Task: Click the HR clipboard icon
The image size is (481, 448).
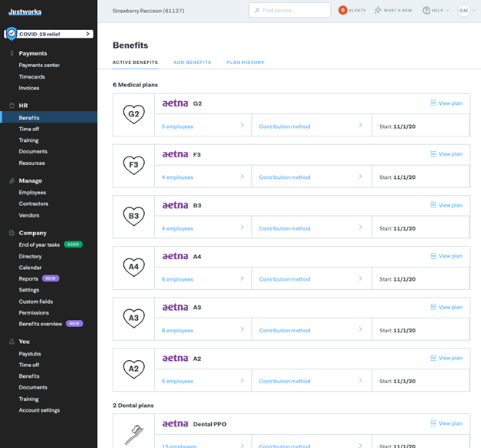Action: [12, 106]
